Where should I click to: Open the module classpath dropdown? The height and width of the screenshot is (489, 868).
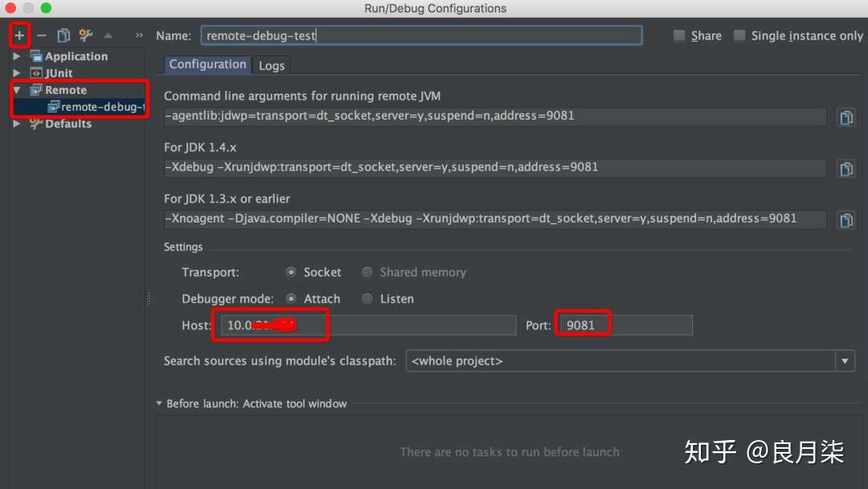[x=844, y=361]
